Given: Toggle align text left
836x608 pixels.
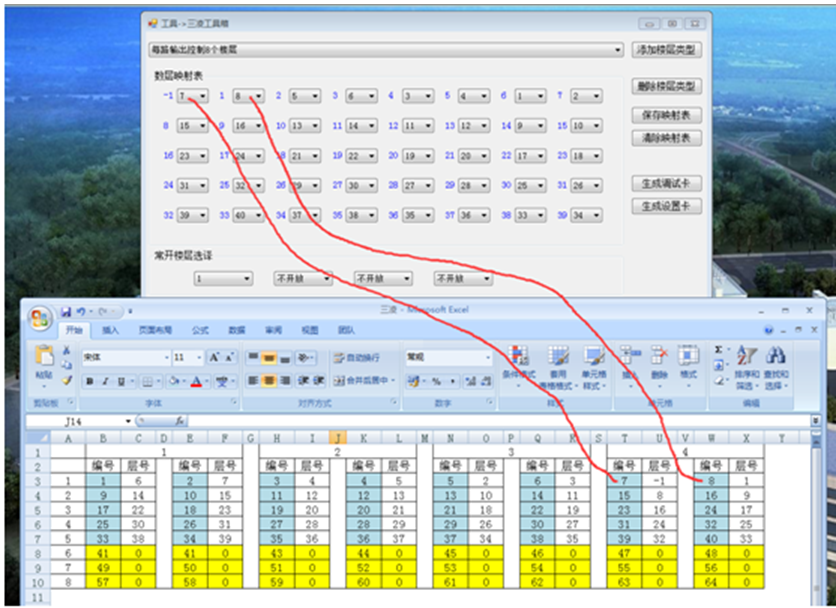Looking at the screenshot, I should [x=253, y=380].
